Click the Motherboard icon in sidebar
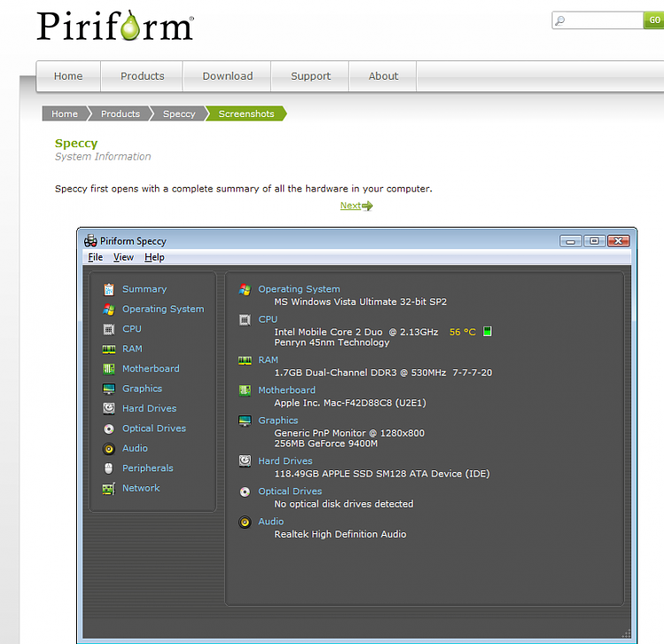Image resolution: width=664 pixels, height=644 pixels. (109, 369)
